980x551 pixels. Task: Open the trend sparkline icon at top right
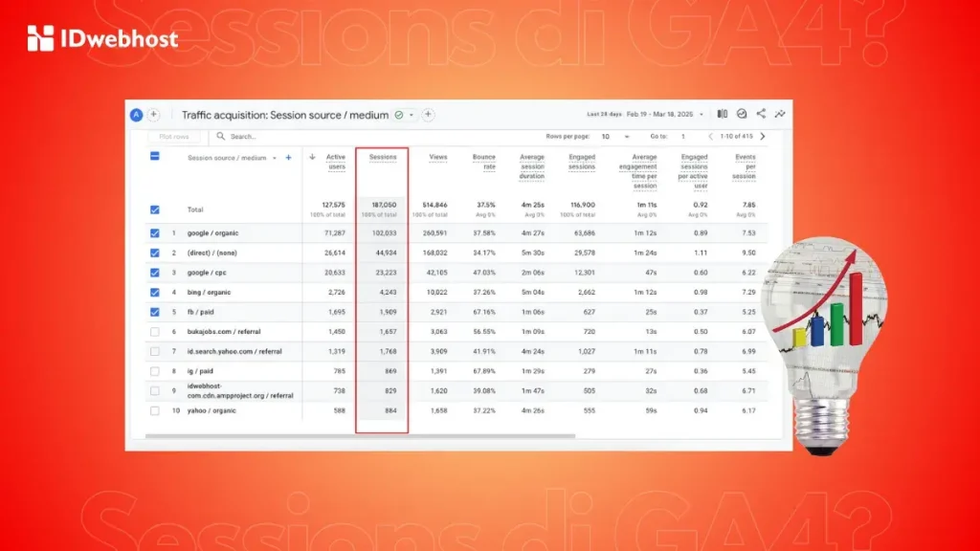[x=780, y=114]
